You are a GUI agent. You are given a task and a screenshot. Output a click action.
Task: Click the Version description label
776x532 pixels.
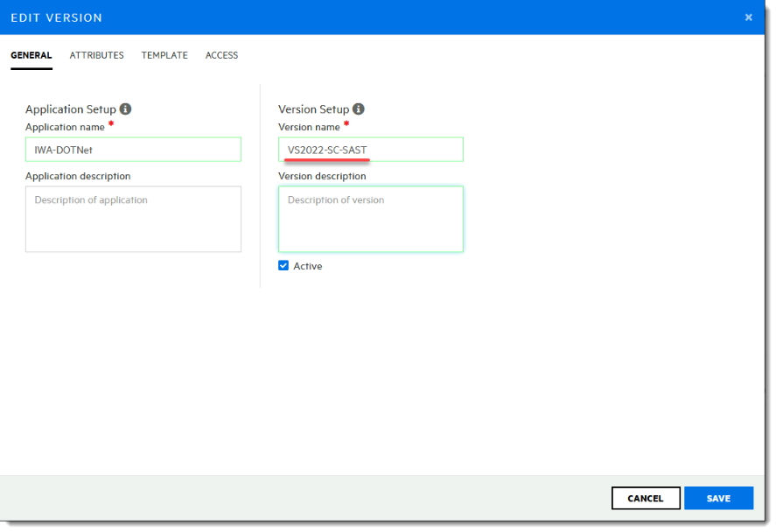[x=322, y=176]
